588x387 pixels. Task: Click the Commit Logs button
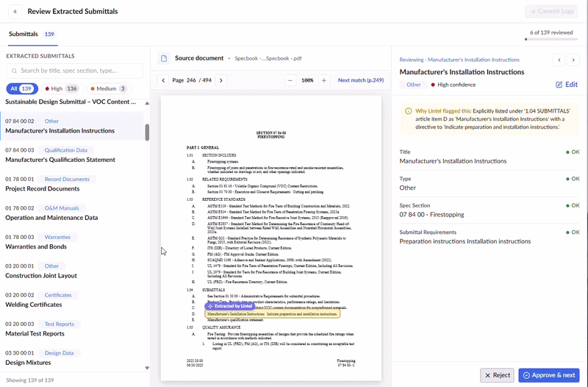(x=551, y=12)
